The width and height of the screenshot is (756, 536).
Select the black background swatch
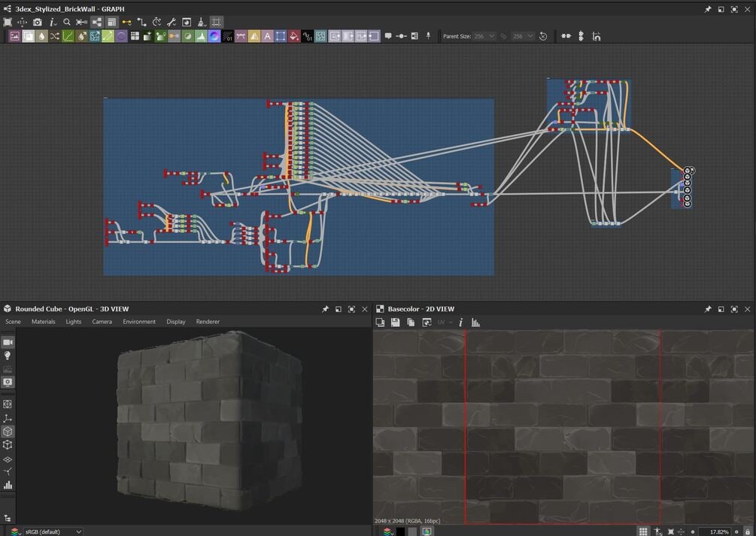pos(400,531)
